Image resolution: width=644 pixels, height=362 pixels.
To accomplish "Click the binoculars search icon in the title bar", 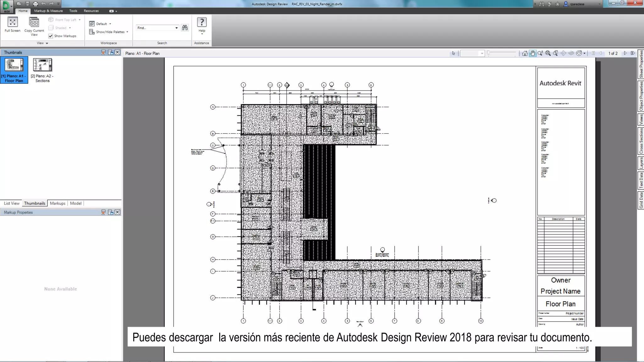I will (x=541, y=4).
